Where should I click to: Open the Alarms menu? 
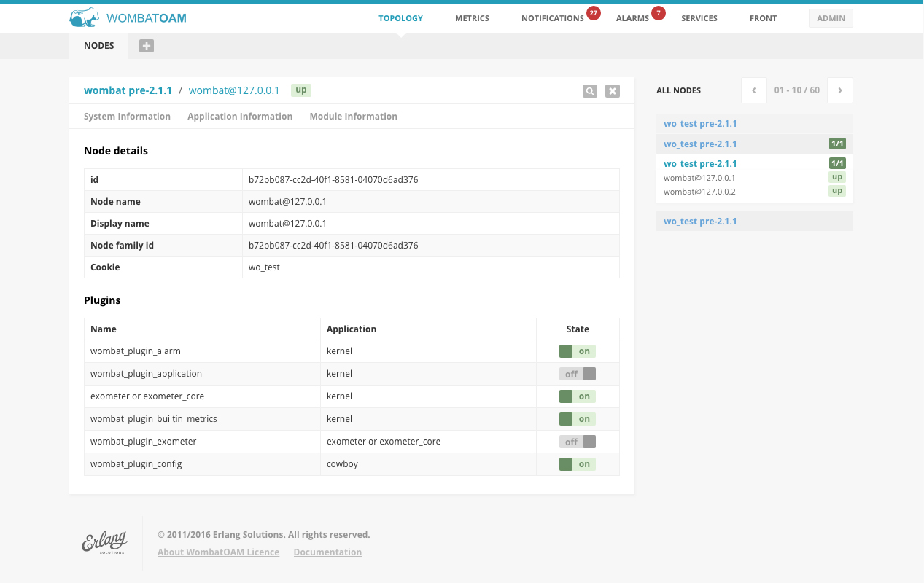pyautogui.click(x=632, y=18)
